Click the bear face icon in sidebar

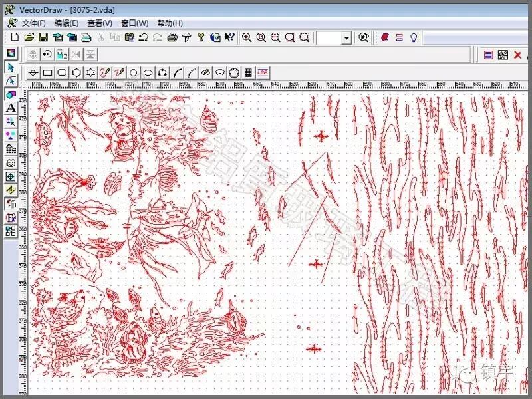[x=11, y=163]
